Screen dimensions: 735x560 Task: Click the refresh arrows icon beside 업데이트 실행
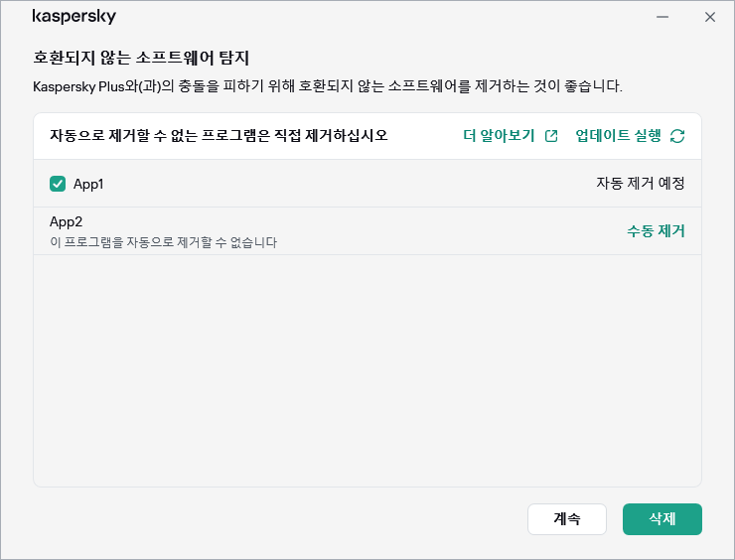[677, 136]
